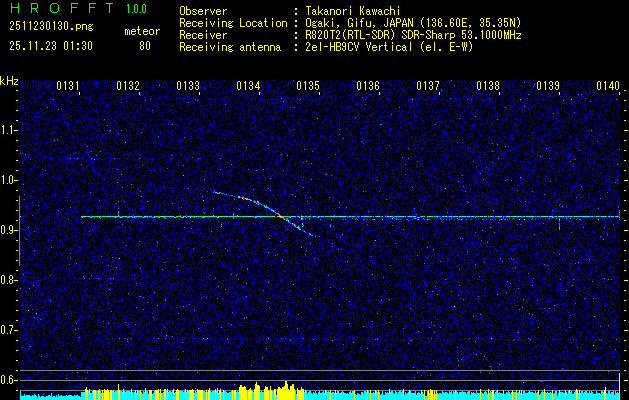Click the HROFFT title text

(x=62, y=8)
